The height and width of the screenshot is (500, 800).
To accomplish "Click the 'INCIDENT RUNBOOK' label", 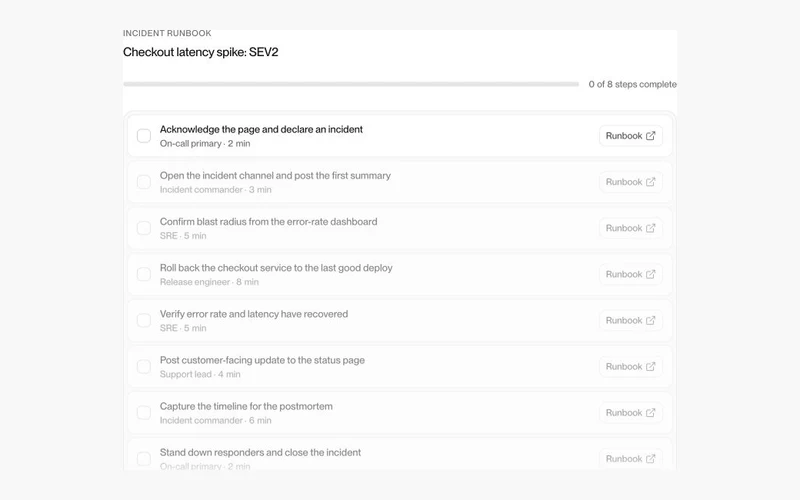I will (167, 33).
